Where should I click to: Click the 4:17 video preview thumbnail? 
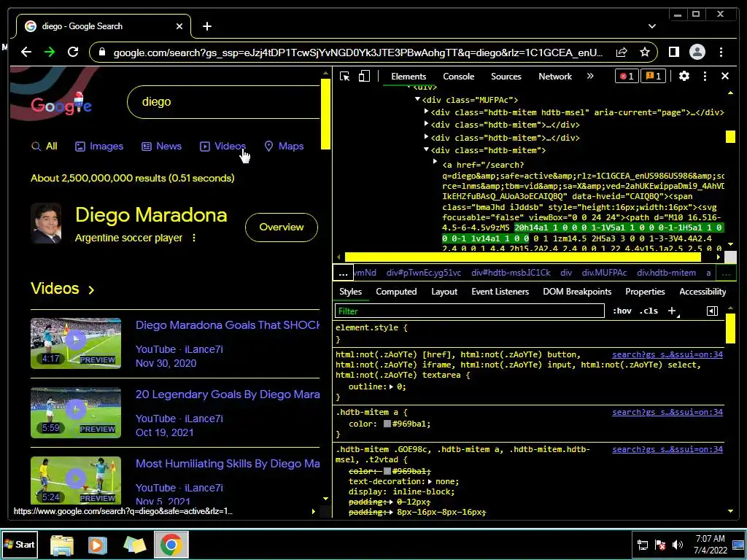(76, 343)
